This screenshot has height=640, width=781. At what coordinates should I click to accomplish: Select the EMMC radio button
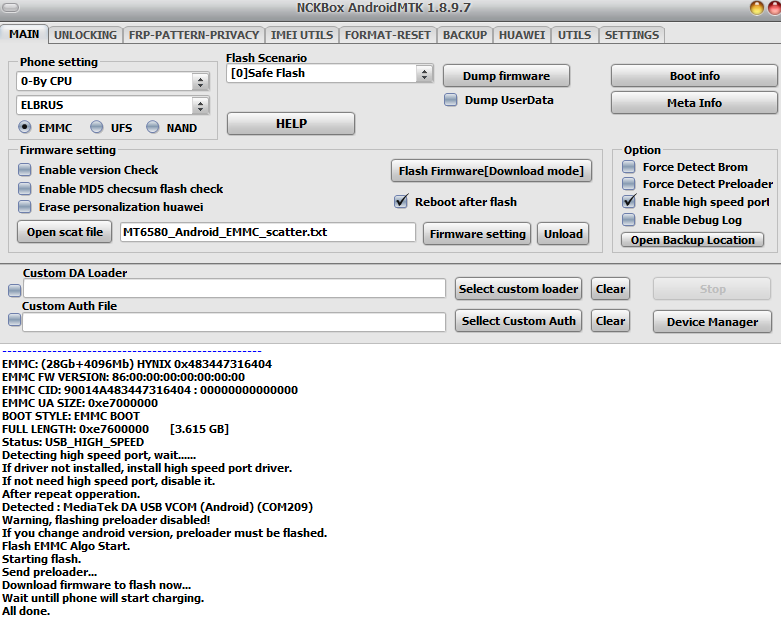click(x=24, y=128)
